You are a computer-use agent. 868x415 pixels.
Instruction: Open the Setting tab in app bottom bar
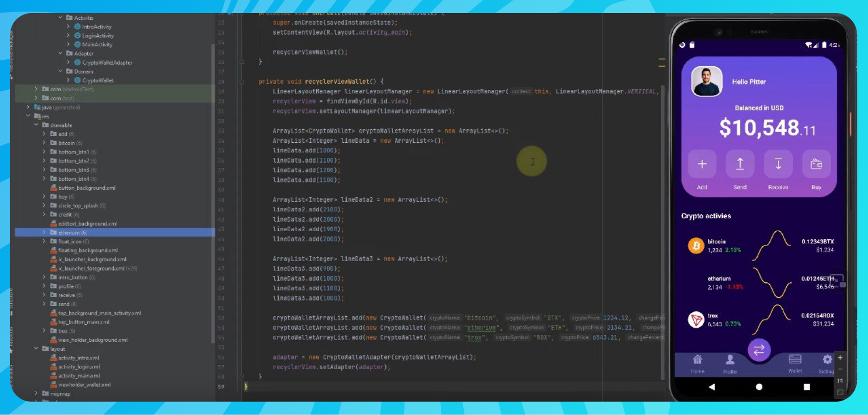(826, 364)
